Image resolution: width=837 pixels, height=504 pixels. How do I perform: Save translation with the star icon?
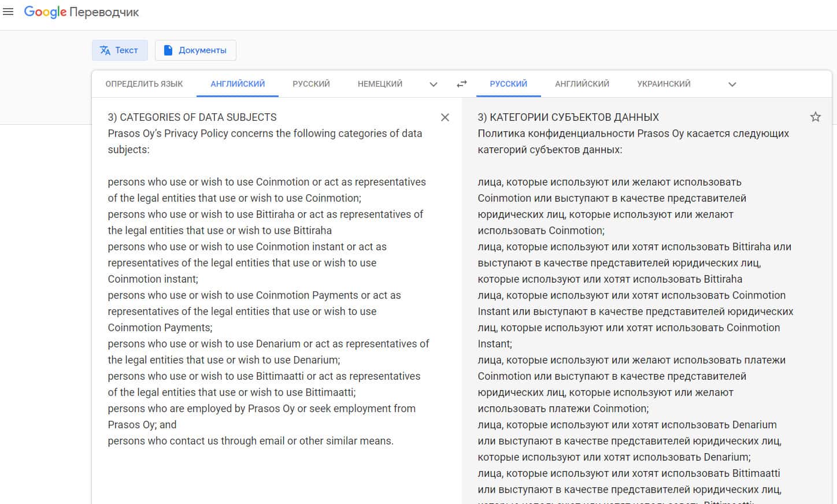tap(816, 117)
